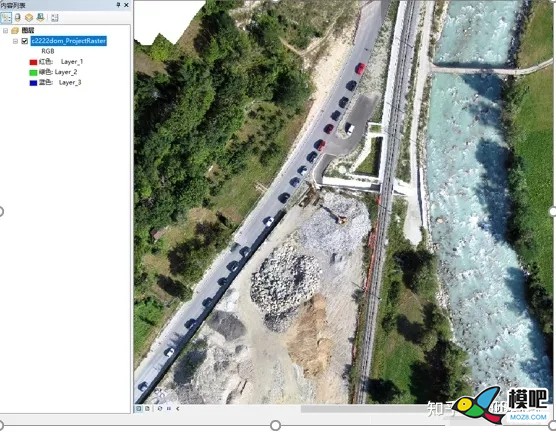Close the 内容列表 panel
This screenshot has width=556, height=432.
pos(126,5)
